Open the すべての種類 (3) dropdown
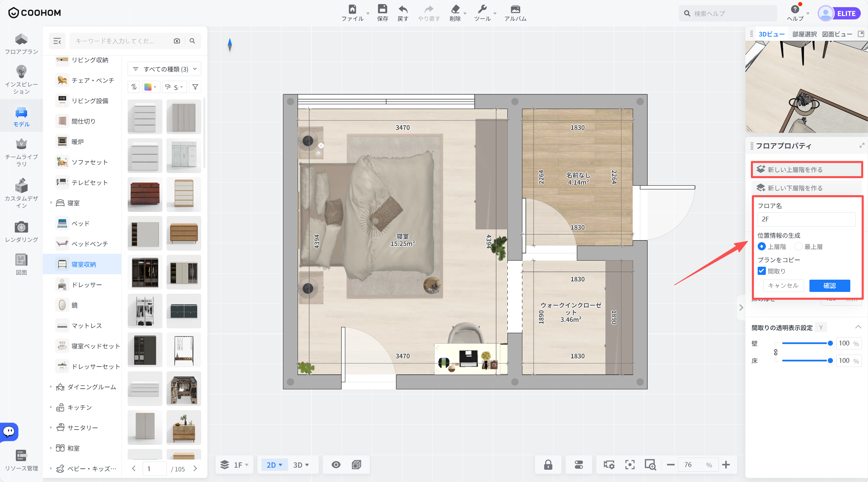 click(x=164, y=69)
